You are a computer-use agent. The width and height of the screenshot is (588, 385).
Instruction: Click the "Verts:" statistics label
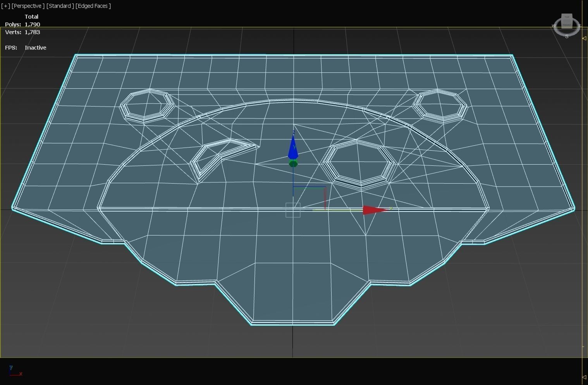13,32
